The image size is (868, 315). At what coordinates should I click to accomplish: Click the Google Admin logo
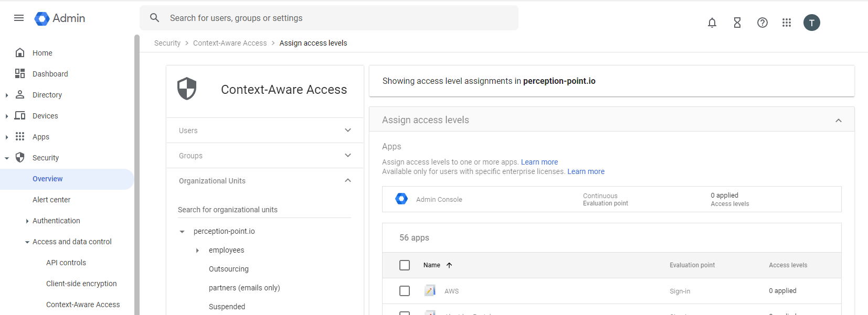click(x=60, y=18)
